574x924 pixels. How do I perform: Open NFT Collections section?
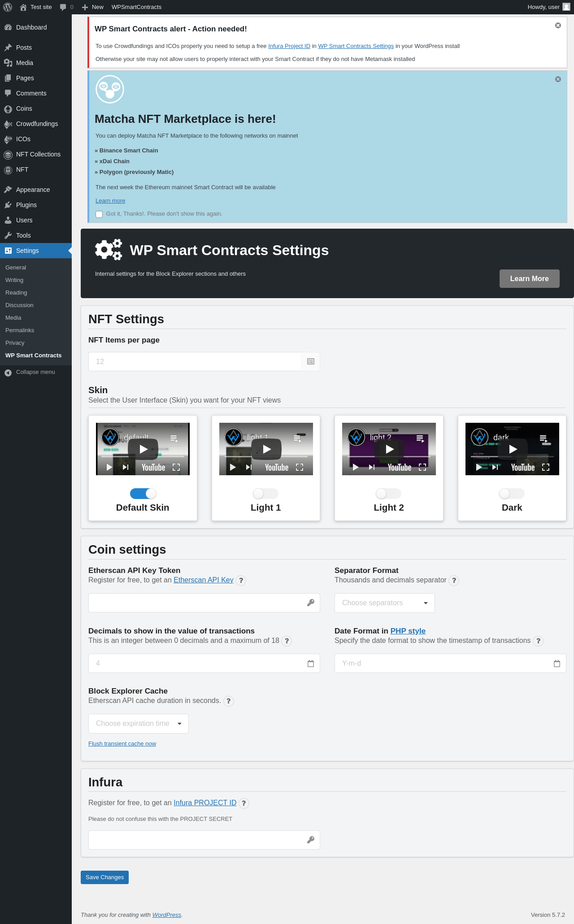click(x=36, y=154)
